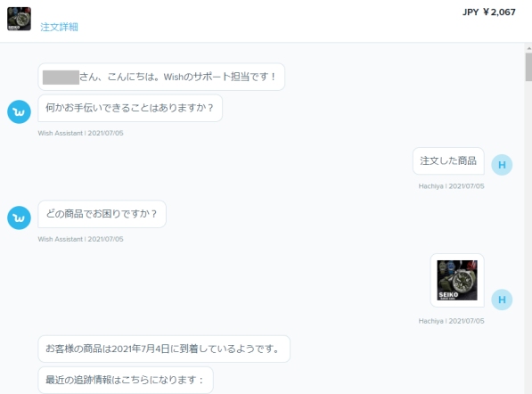Click the message about 2021年7月4日 arrival
This screenshot has height=394, width=532.
(x=164, y=349)
